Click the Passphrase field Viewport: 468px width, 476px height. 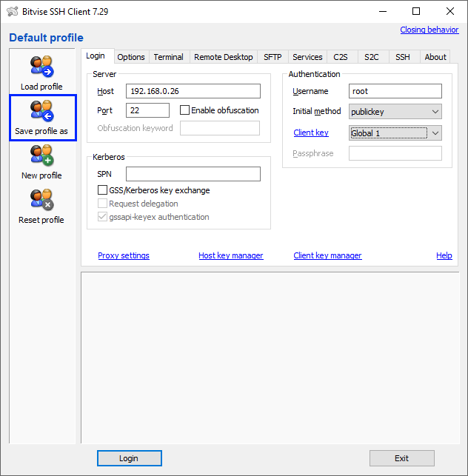(x=395, y=153)
